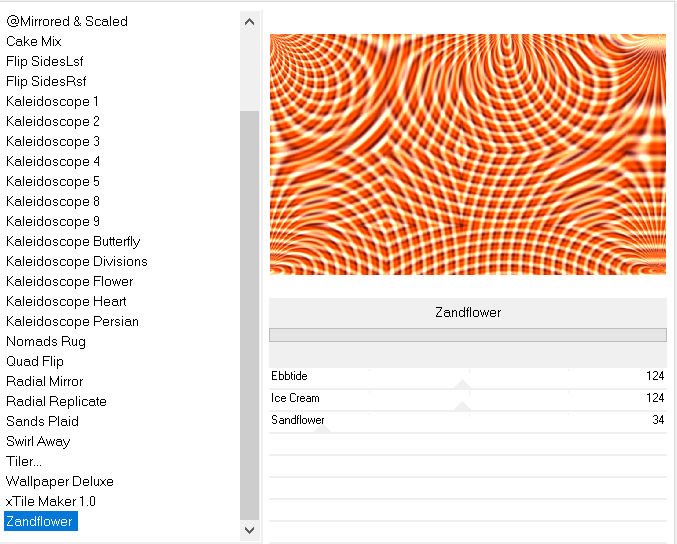Click the scroll up arrow of the filter list
The image size is (677, 544).
click(x=250, y=20)
